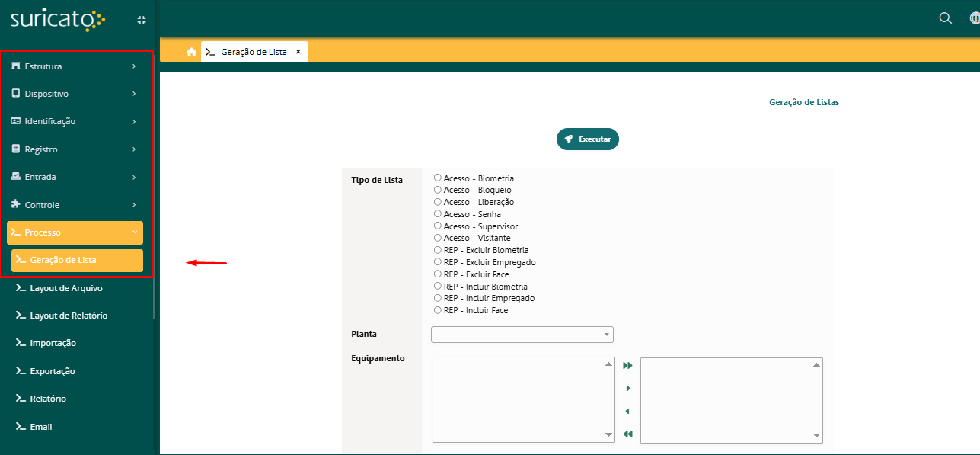Open Importação menu item
Viewport: 980px width, 455px height.
53,343
